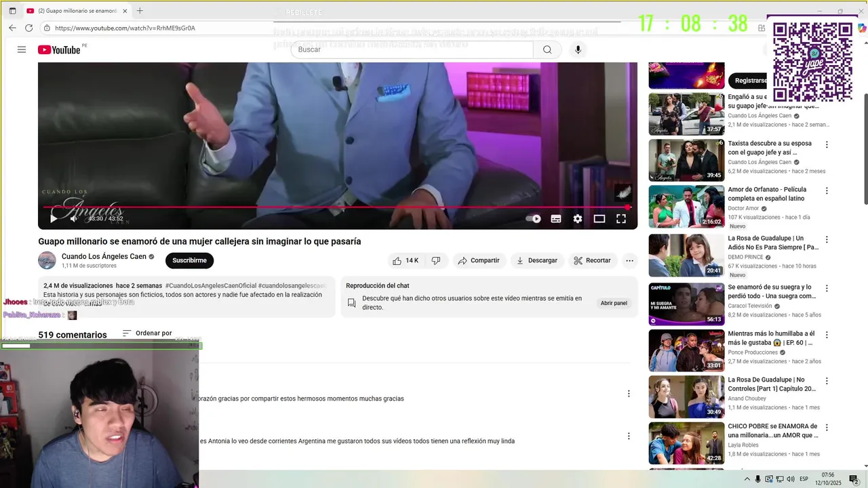This screenshot has height=488, width=868.
Task: Open Amor de Orfanato thumbnail 2:16:02
Action: tap(686, 207)
